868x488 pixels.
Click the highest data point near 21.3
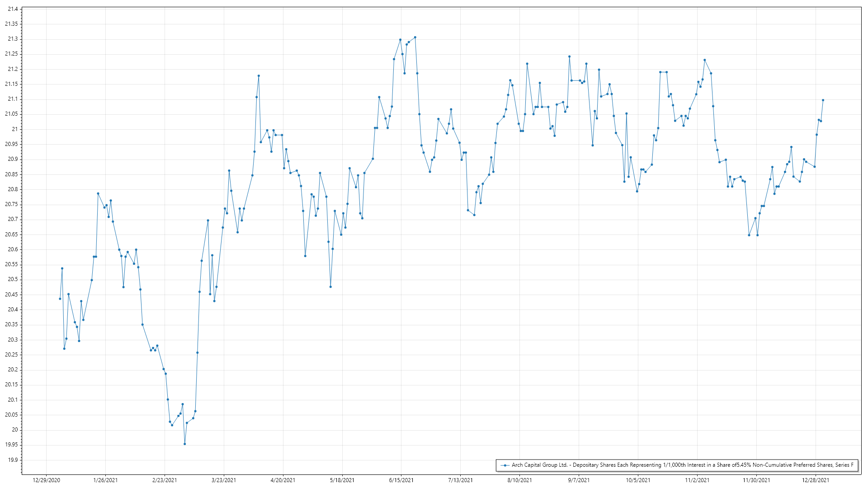coord(415,38)
